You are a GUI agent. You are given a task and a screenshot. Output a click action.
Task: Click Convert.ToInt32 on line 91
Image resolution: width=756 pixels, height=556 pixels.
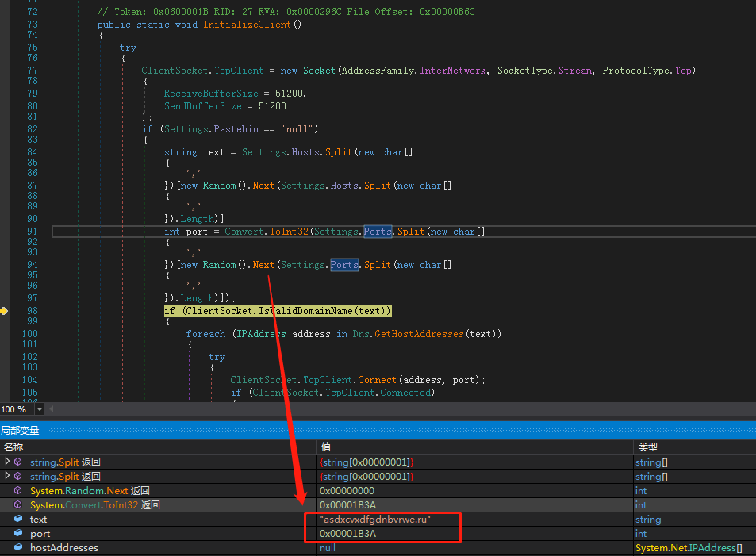click(x=267, y=232)
